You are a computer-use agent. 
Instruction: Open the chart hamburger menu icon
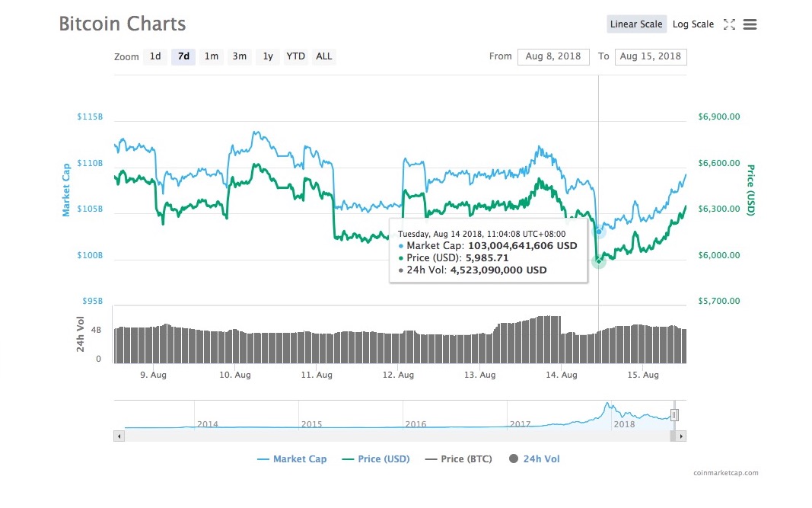(x=750, y=24)
